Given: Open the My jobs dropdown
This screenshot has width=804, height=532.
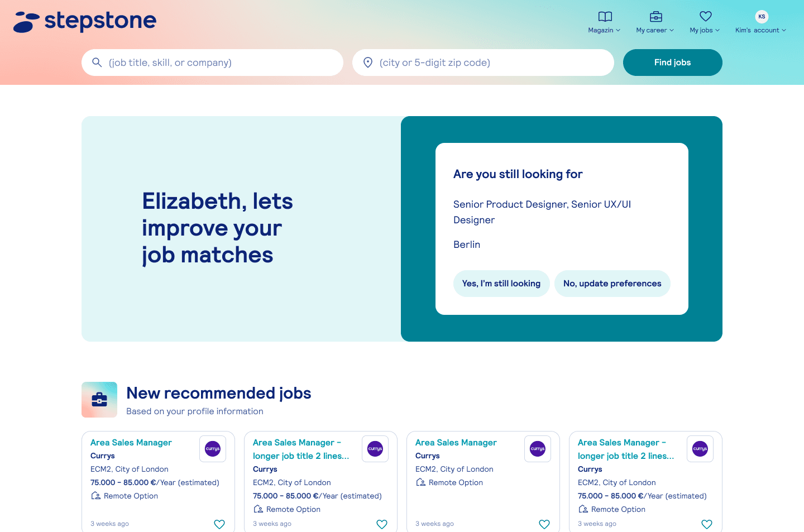Looking at the screenshot, I should click(704, 30).
